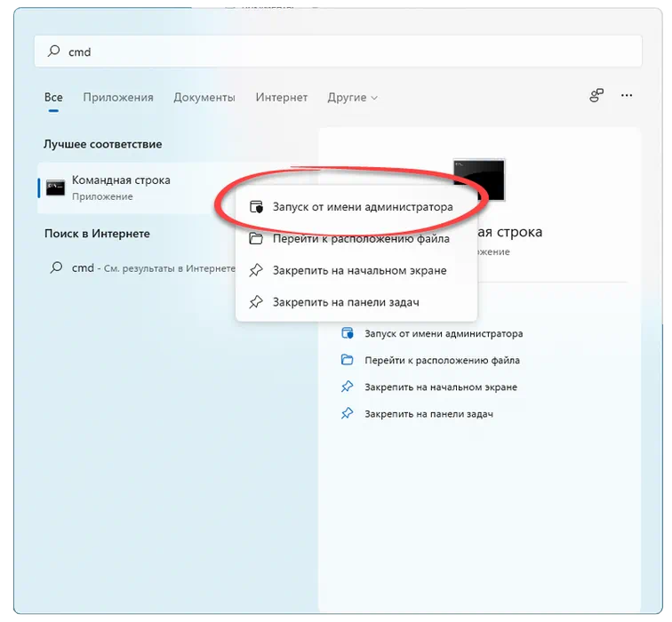Switch to the Приложения tab

tap(118, 98)
